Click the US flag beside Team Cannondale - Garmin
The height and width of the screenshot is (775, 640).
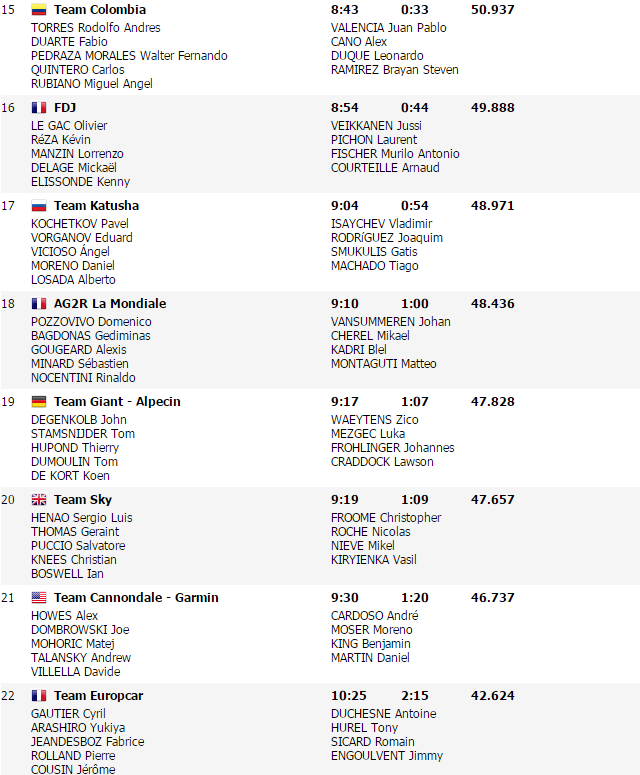coord(39,598)
